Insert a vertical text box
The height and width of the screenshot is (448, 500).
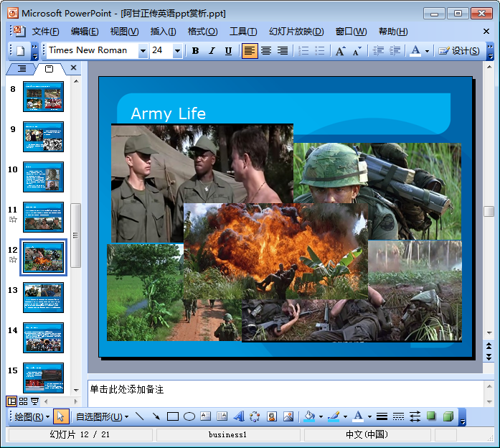pos(222,416)
